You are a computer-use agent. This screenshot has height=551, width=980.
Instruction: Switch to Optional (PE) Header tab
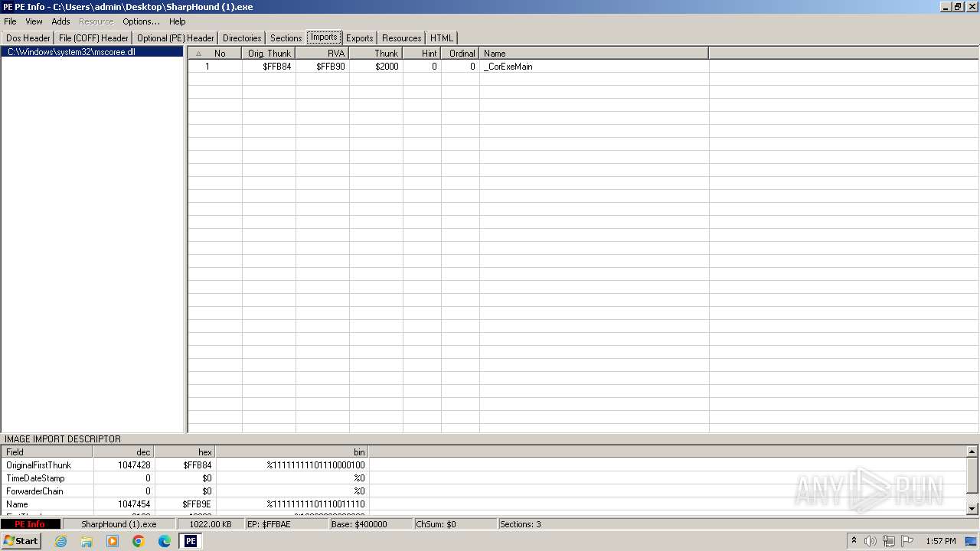pyautogui.click(x=175, y=38)
